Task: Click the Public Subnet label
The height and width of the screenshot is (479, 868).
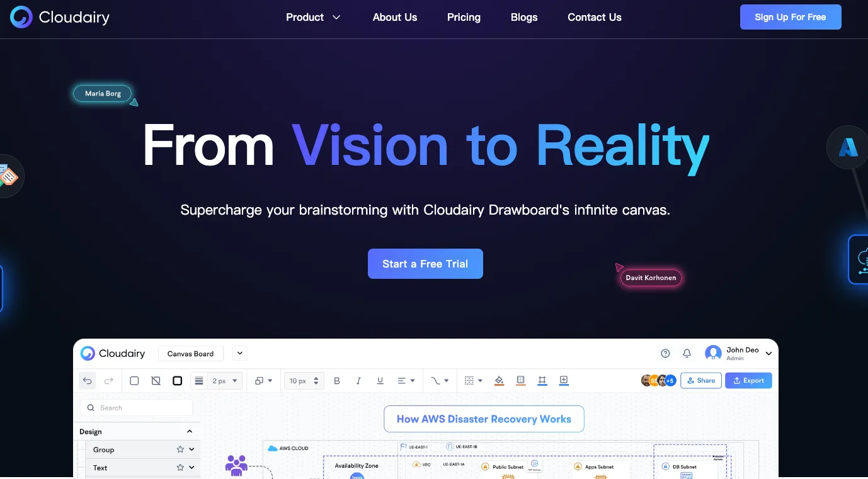Action: 508,467
